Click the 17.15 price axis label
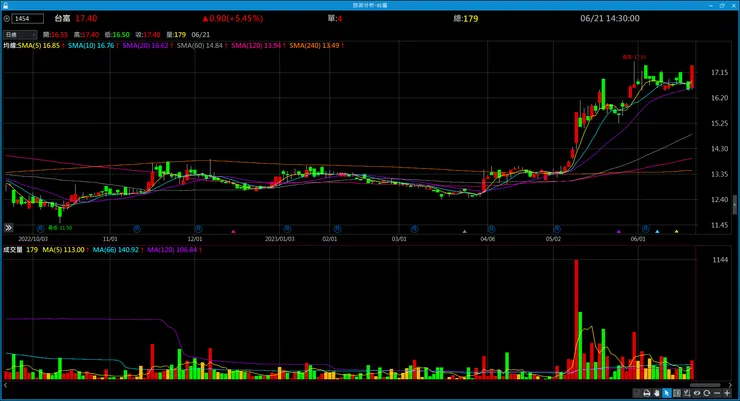This screenshot has height=401, width=740. [x=719, y=73]
